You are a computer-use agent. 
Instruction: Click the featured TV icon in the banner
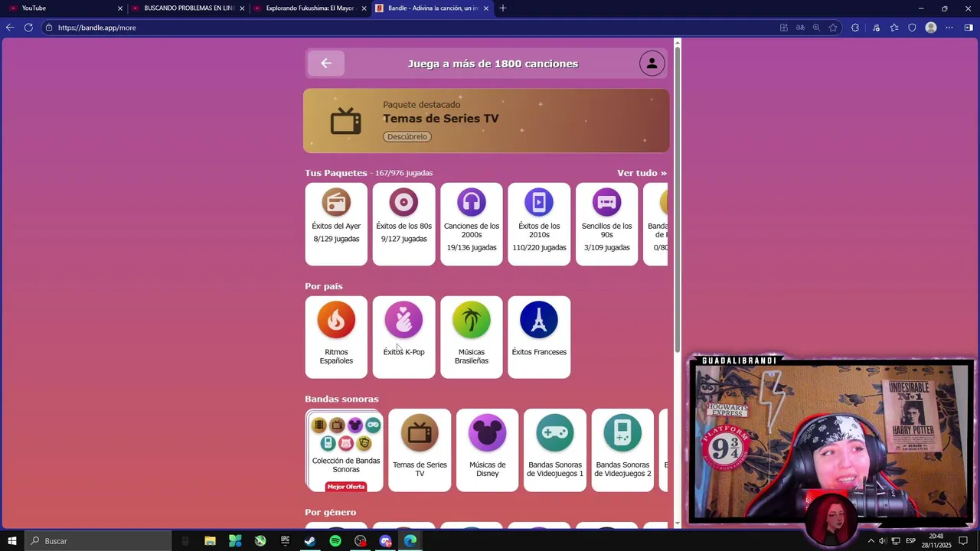pos(345,121)
